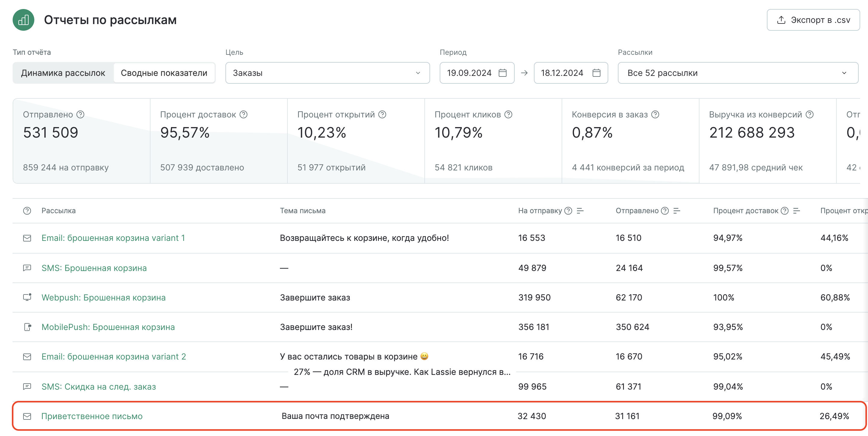Click the SMS icon of Скидка на след. заказ
868x436 pixels.
(27, 386)
